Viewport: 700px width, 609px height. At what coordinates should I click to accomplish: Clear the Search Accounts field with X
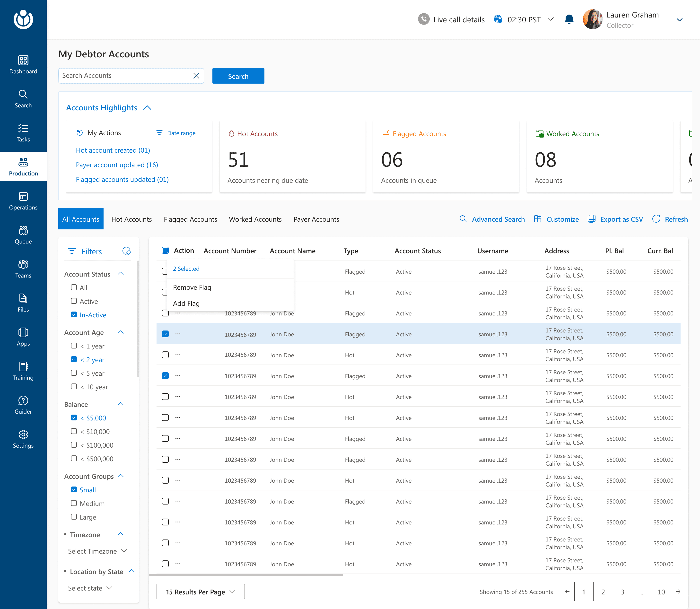(x=196, y=76)
